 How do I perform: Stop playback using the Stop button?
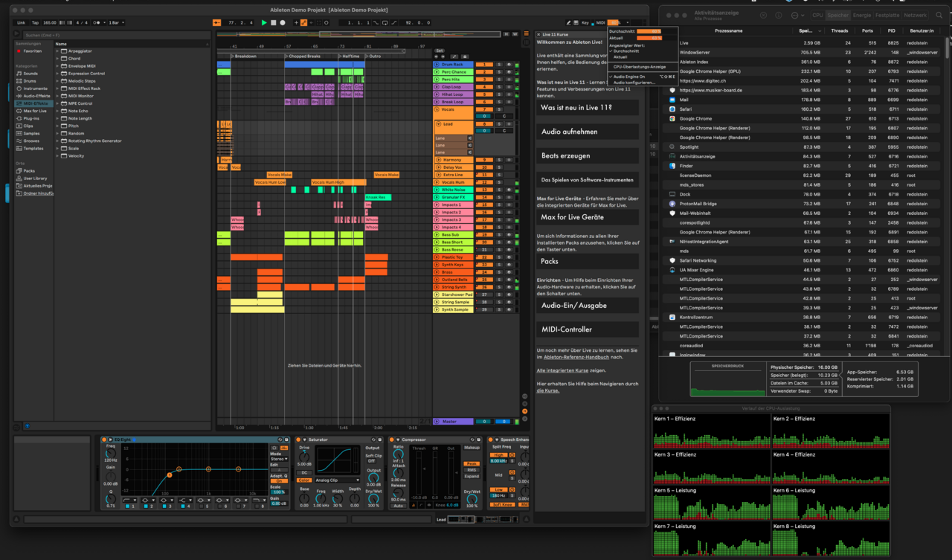click(x=273, y=23)
